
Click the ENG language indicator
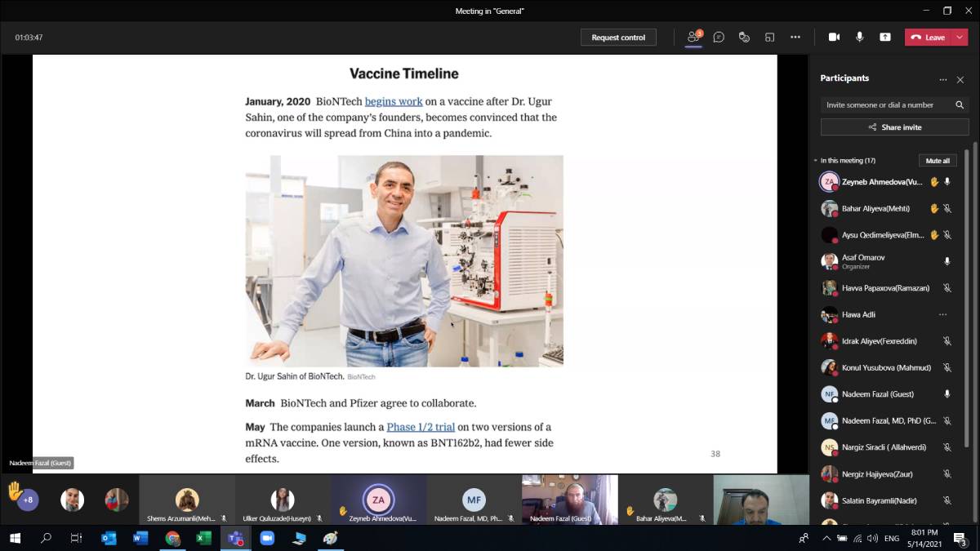coord(892,538)
